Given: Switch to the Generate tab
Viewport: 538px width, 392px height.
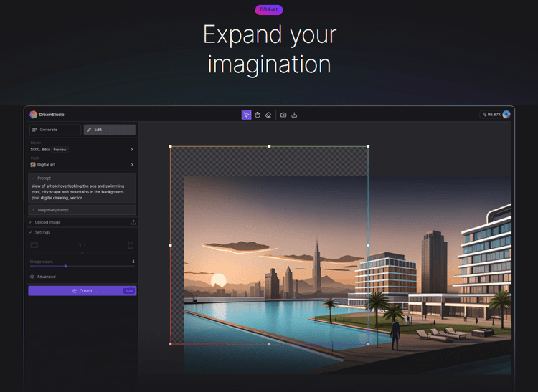Looking at the screenshot, I should pyautogui.click(x=55, y=130).
